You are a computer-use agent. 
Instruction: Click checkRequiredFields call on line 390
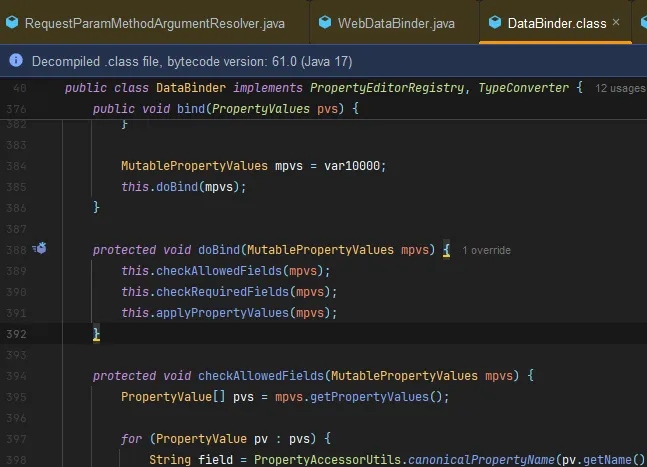(222, 292)
